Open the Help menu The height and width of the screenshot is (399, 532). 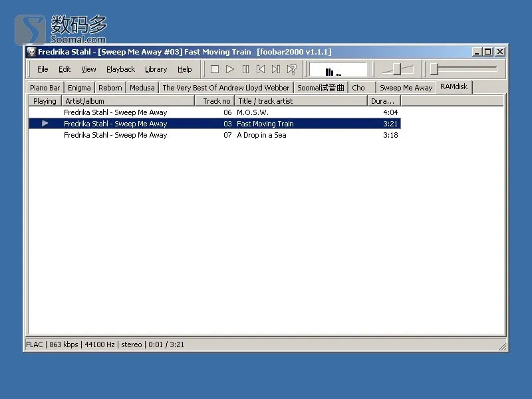click(185, 69)
